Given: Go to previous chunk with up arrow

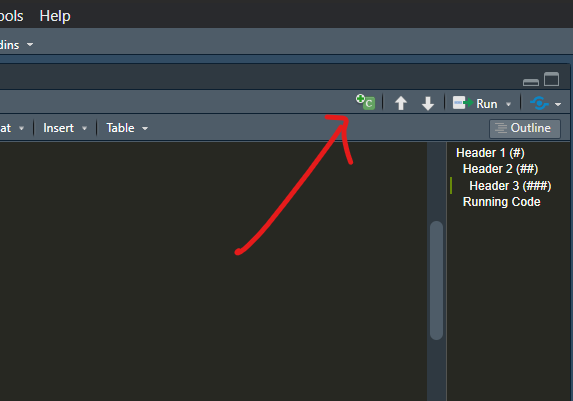Looking at the screenshot, I should (x=401, y=103).
